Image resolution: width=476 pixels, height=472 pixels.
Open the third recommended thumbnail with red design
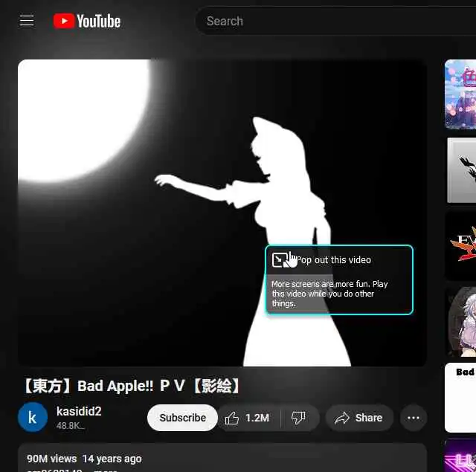tap(461, 245)
